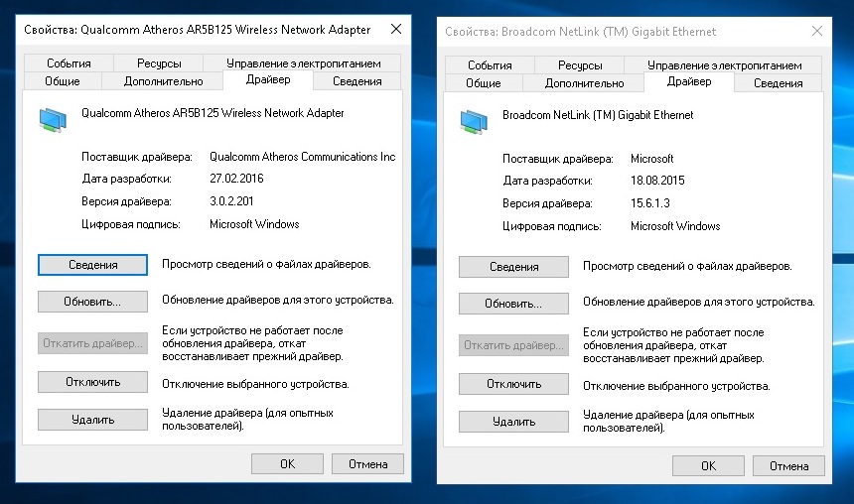Click Microsoft provider value in Broadcom window
Screen dimensions: 854x504
coord(652,159)
